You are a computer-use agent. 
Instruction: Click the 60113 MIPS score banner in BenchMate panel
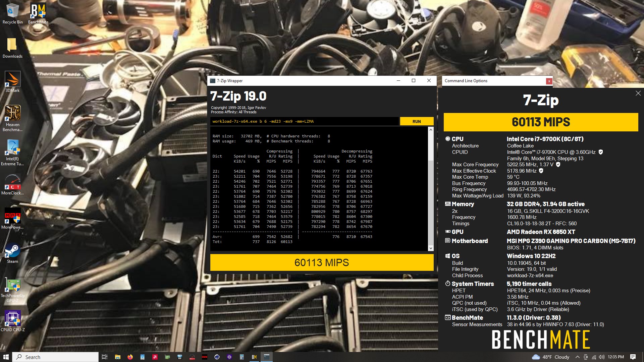pos(541,122)
